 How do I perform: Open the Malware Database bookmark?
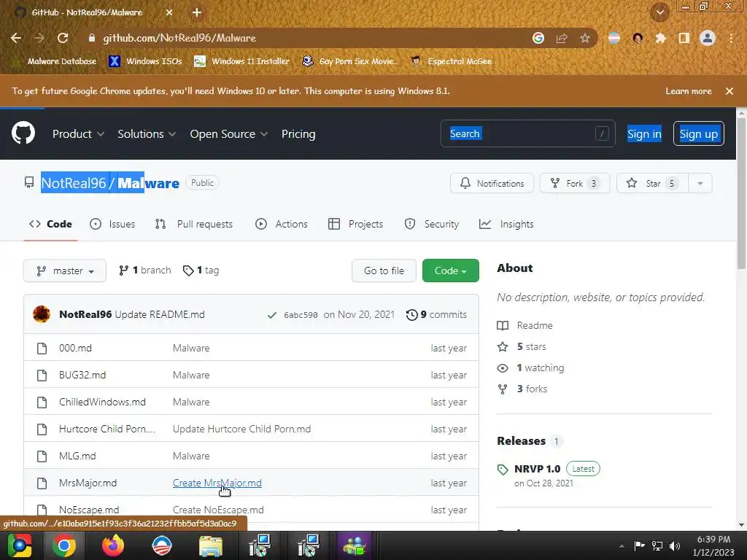[55, 61]
